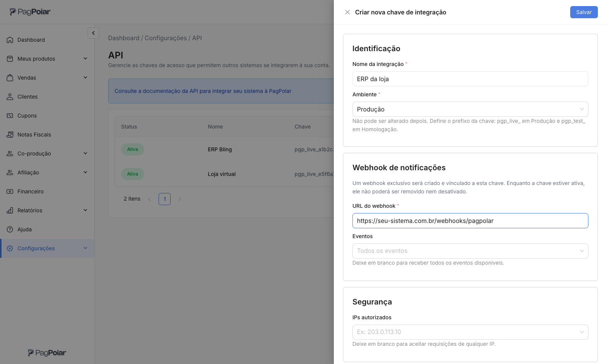The image size is (607, 364).
Task: Select page 1 in pagination
Action: pyautogui.click(x=165, y=199)
